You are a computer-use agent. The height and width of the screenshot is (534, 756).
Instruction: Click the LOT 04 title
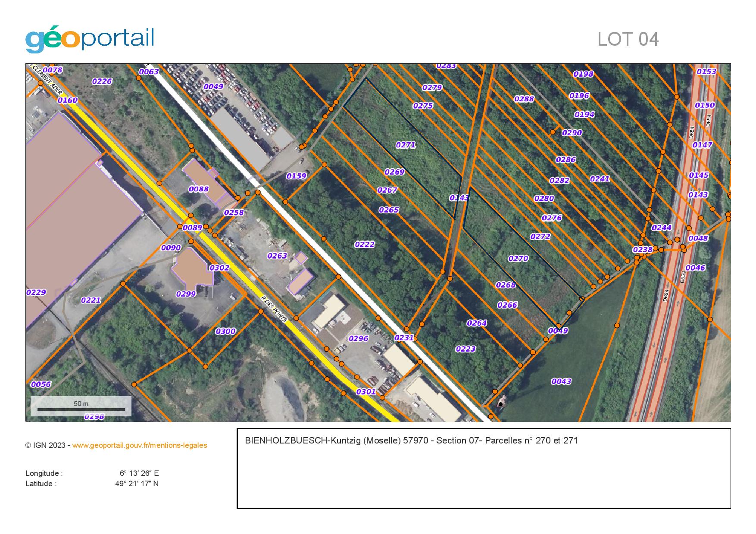point(628,39)
